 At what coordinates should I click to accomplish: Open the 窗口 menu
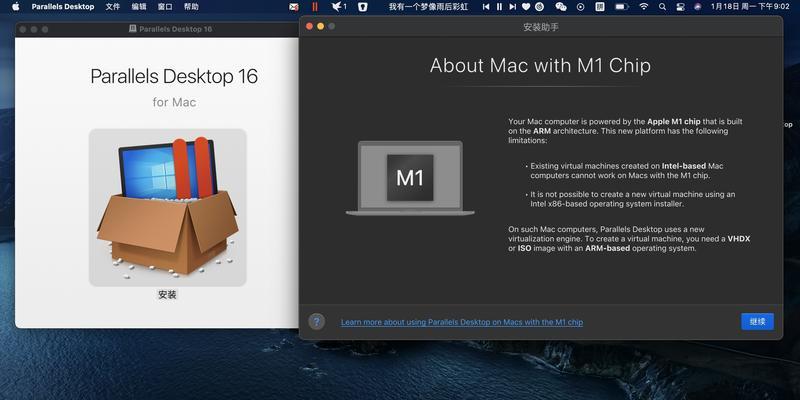165,7
